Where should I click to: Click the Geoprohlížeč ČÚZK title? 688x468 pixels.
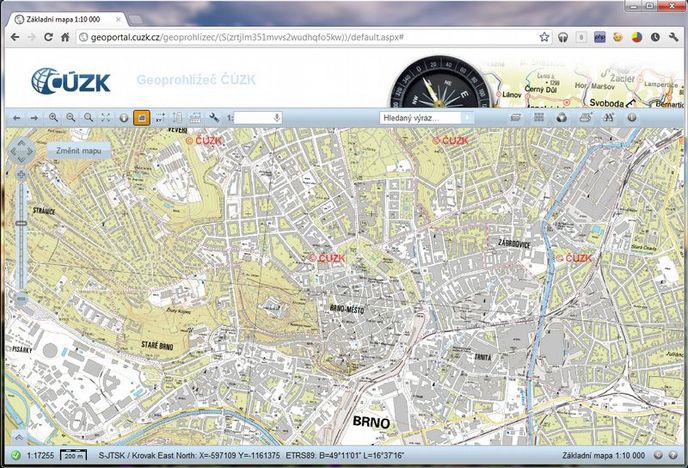click(196, 80)
